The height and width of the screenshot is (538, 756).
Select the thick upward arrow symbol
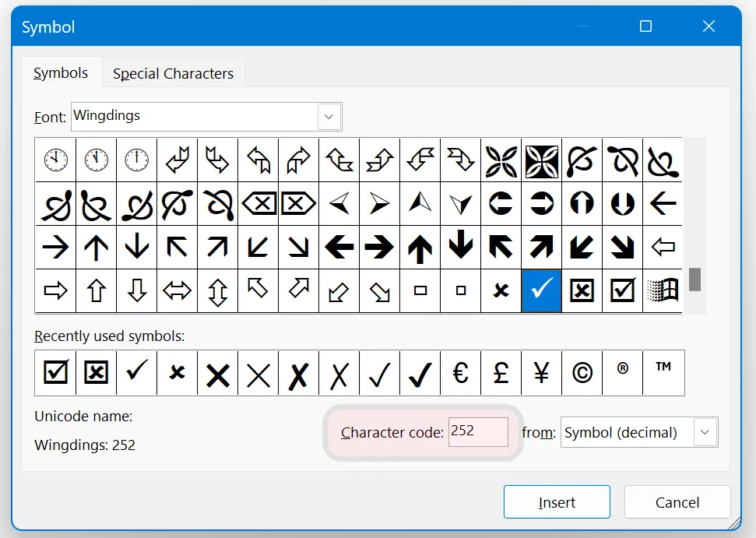tap(420, 247)
